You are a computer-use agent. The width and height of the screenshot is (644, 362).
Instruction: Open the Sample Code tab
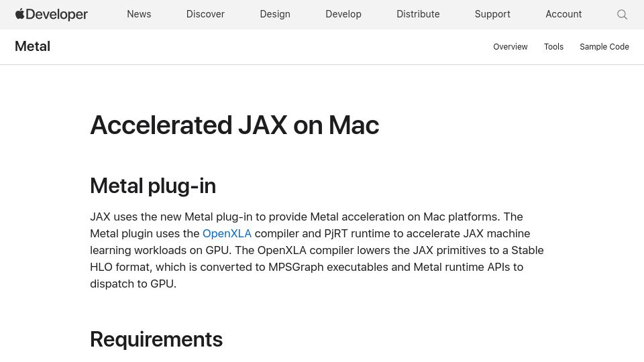coord(604,47)
